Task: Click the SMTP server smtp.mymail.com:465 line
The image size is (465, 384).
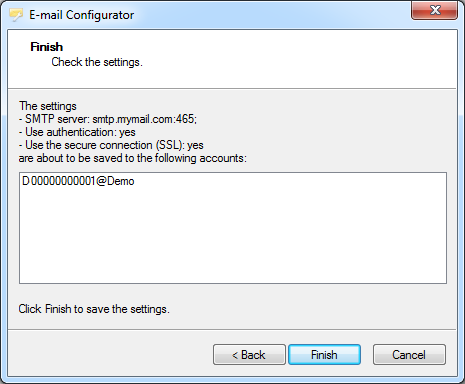Action: pyautogui.click(x=108, y=119)
